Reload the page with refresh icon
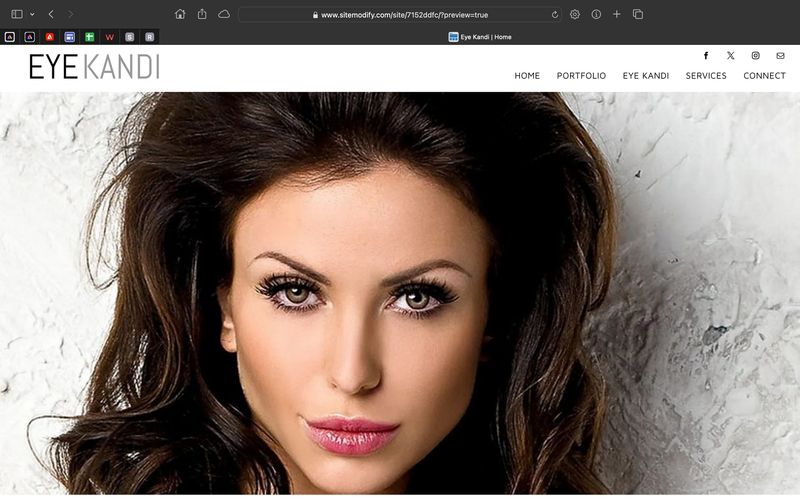The height and width of the screenshot is (500, 800). (x=555, y=15)
